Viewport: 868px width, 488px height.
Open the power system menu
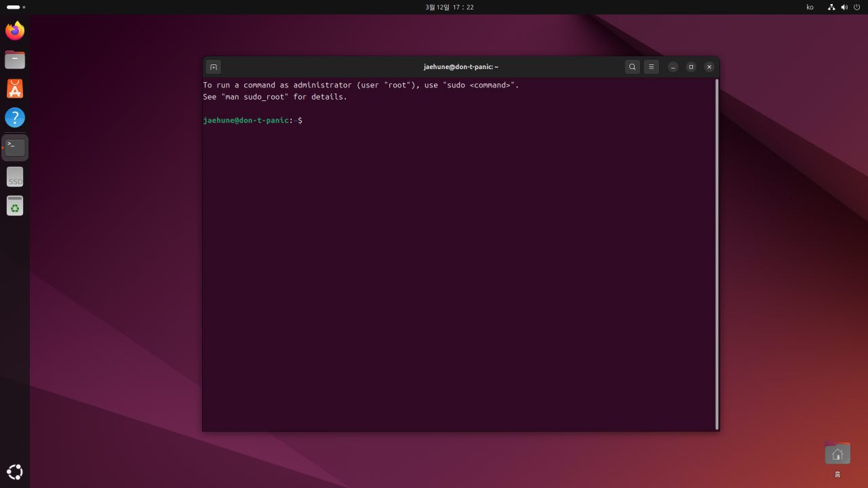point(856,7)
